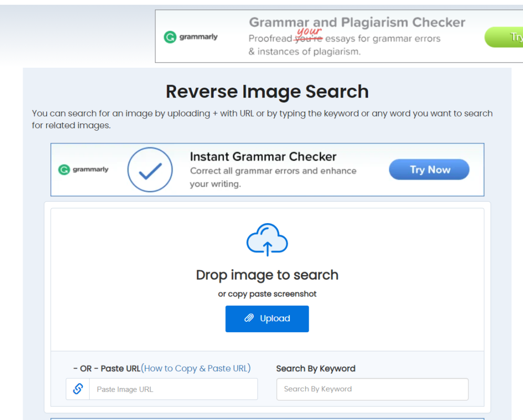Click Try Now in Instant Grammar Checker ad
Viewport: 523px width, 420px height.
[429, 170]
